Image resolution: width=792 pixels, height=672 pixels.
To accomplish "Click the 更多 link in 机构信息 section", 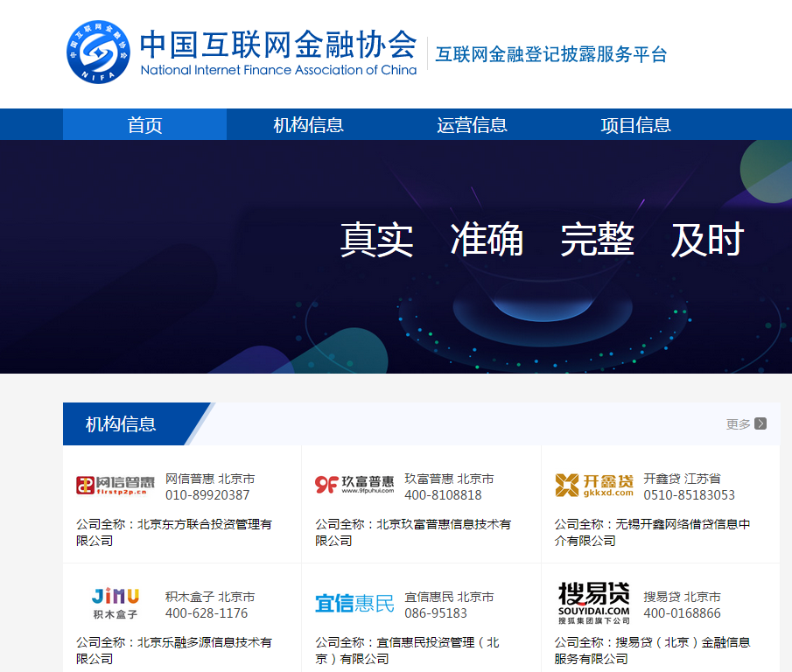I will [738, 424].
